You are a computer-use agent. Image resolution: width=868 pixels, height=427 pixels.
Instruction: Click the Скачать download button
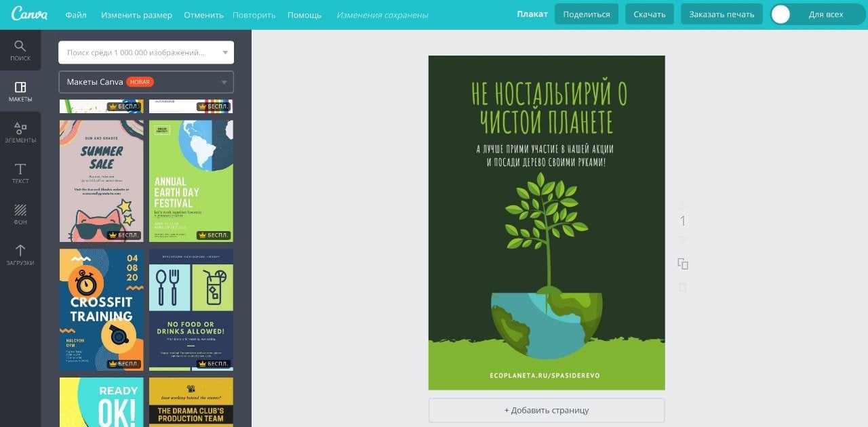coord(650,14)
